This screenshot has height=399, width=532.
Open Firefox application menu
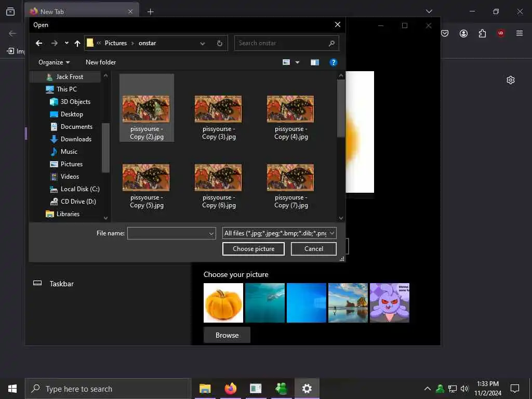click(x=520, y=33)
